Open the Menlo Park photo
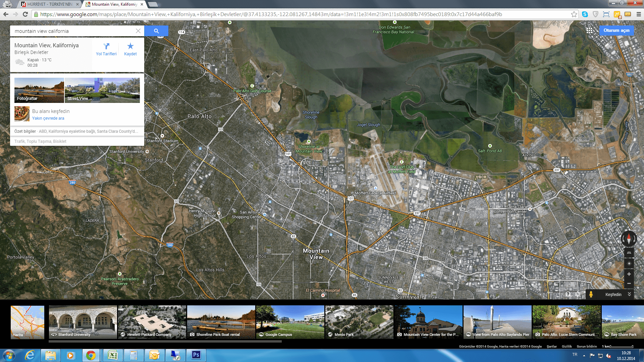The height and width of the screenshot is (362, 644). (x=359, y=322)
